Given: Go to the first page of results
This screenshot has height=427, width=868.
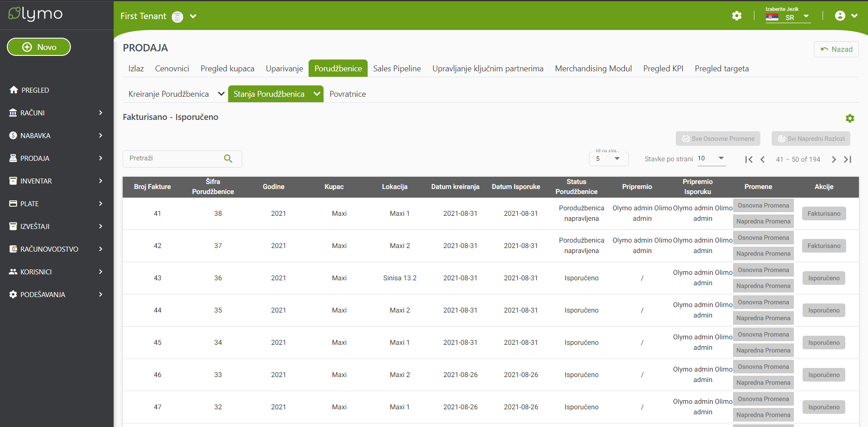Looking at the screenshot, I should tap(749, 159).
